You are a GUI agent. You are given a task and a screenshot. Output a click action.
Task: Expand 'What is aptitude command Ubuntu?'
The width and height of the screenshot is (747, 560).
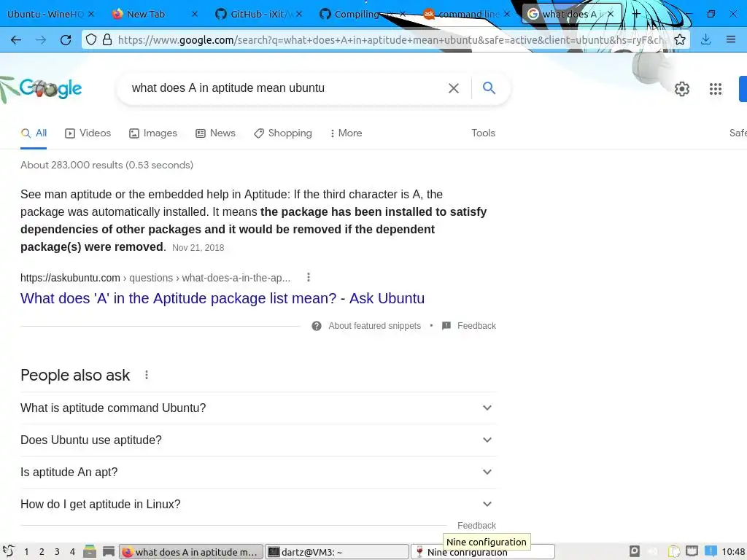point(258,408)
